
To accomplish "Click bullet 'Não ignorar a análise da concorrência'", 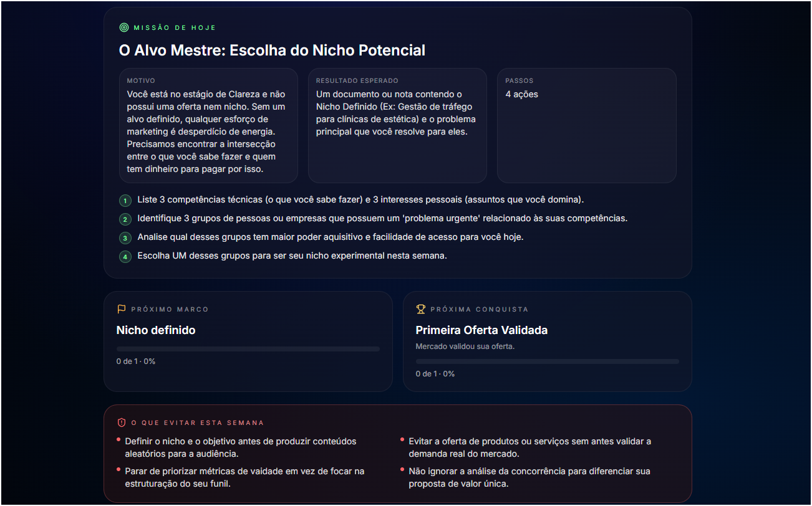I will [529, 477].
